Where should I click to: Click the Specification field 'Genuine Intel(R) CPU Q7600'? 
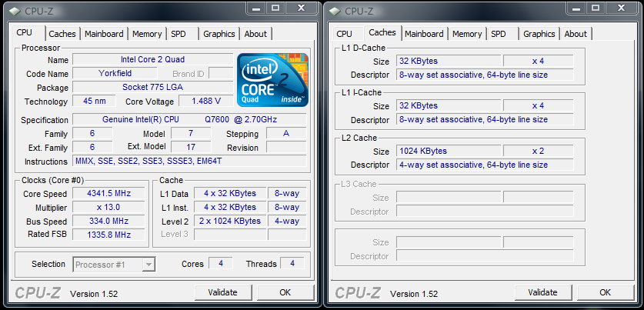pos(189,119)
